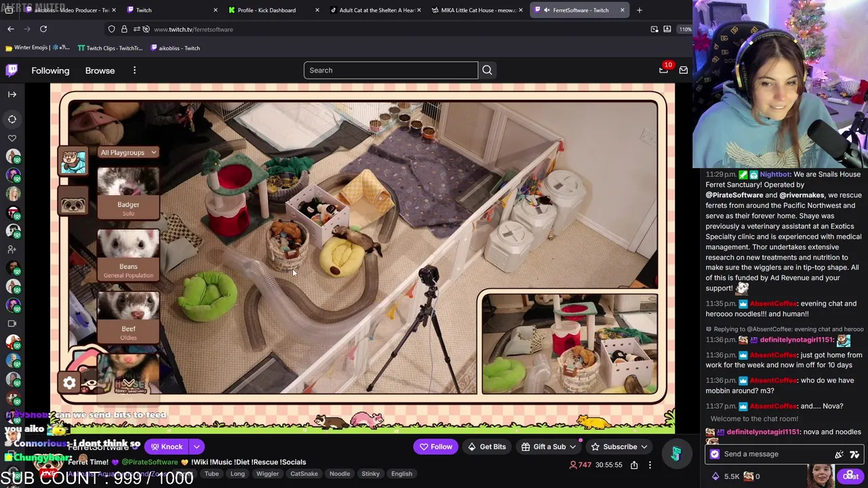
Task: Click the heart icon in left sidebar
Action: pyautogui.click(x=12, y=138)
